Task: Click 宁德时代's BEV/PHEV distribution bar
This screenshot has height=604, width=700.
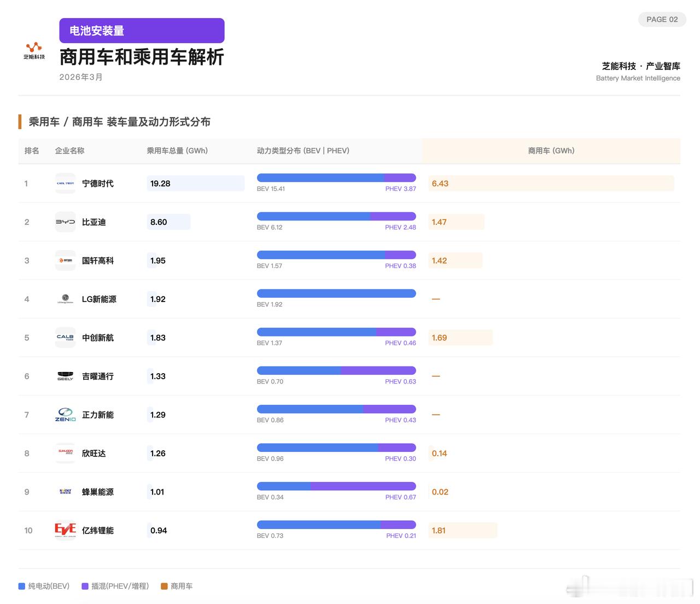Action: coord(336,178)
